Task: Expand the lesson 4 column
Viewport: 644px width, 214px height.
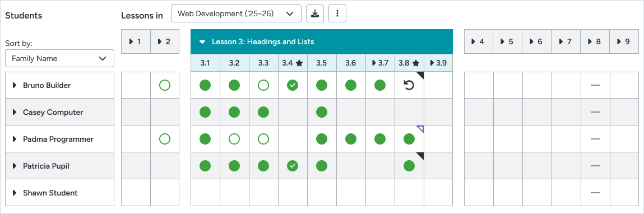Action: click(x=479, y=41)
